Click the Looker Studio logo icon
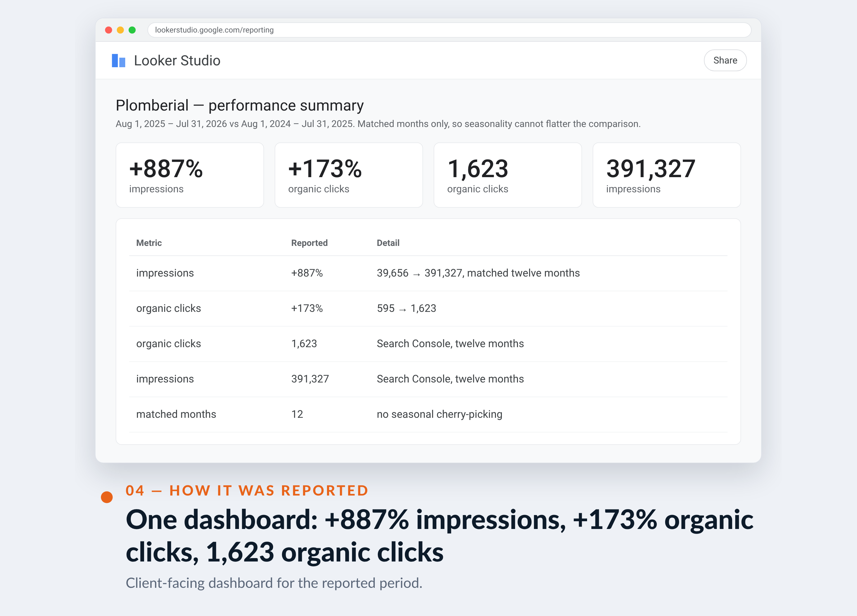 [118, 60]
